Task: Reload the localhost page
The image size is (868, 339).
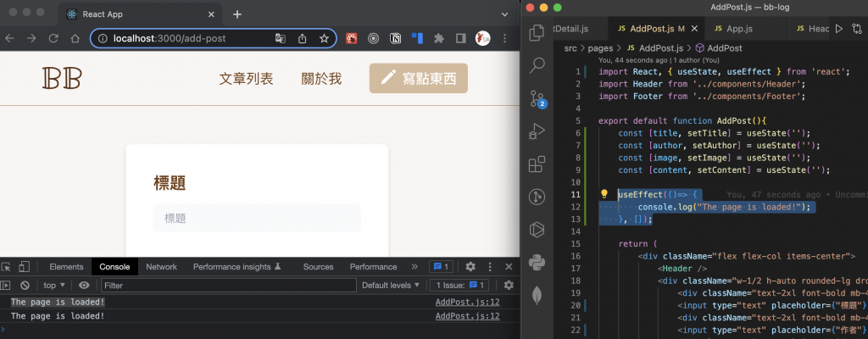Action: (53, 38)
